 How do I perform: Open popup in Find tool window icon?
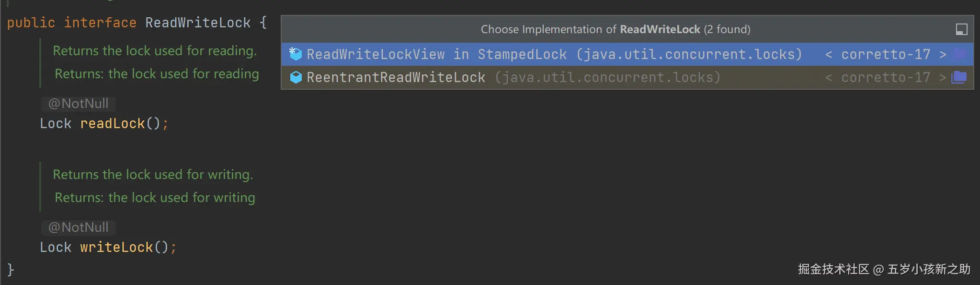pos(961,29)
